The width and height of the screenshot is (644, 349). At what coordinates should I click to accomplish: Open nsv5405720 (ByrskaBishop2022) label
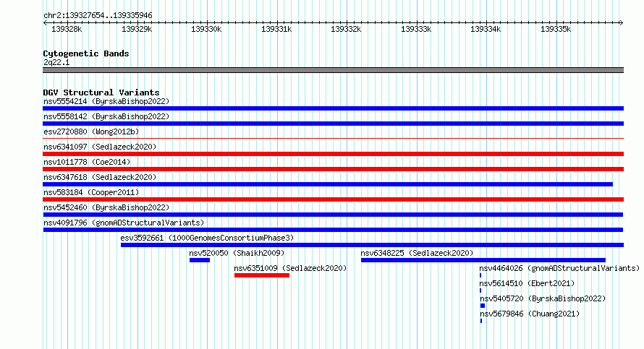(543, 298)
